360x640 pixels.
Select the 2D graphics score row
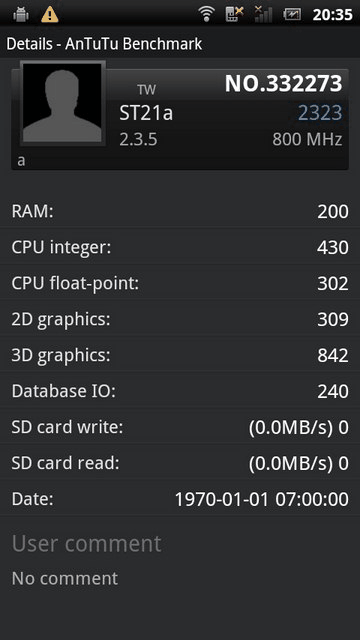[180, 319]
